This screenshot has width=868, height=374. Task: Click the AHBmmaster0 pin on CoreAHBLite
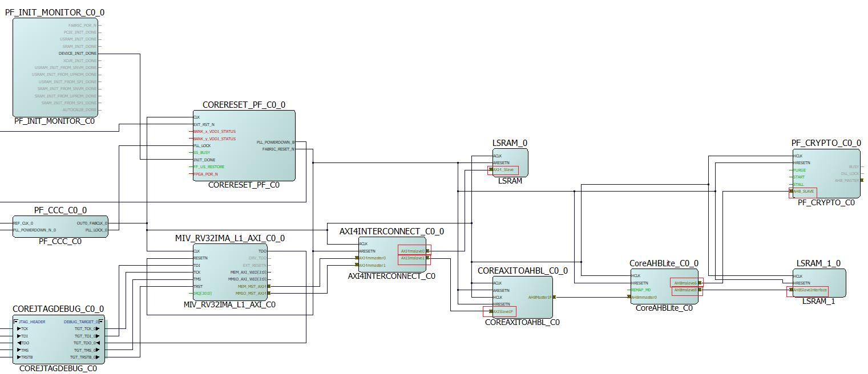pos(643,297)
